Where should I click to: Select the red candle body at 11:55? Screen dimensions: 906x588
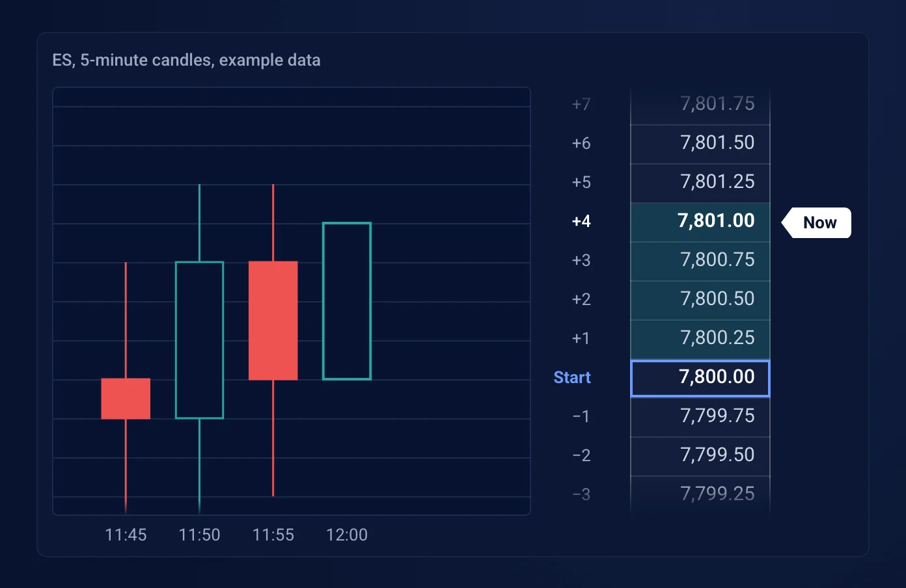coord(273,321)
